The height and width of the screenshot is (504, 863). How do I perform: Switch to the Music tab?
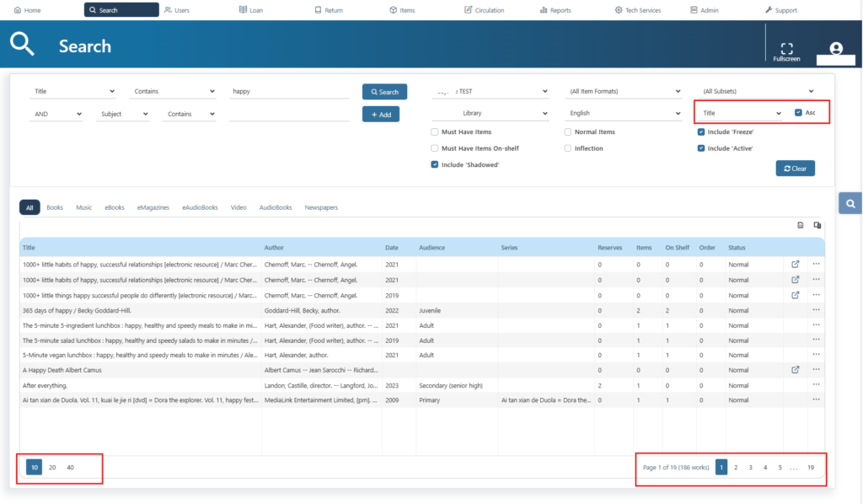(x=83, y=207)
